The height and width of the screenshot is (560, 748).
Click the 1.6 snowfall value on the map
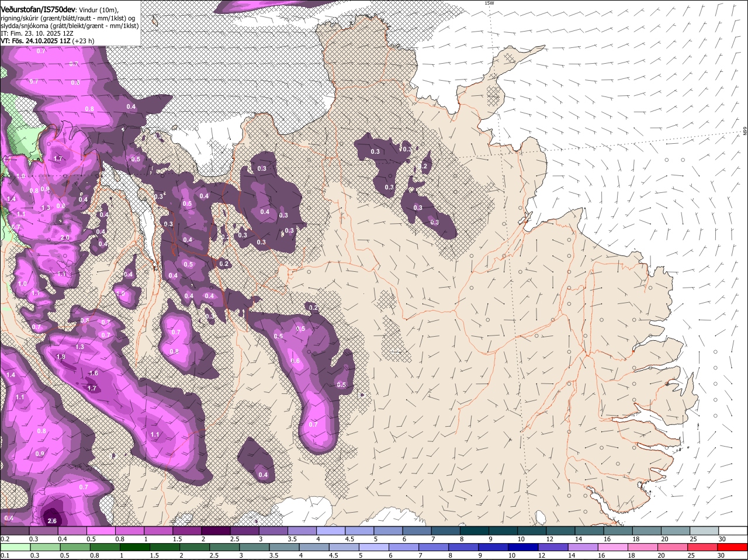tap(93, 373)
